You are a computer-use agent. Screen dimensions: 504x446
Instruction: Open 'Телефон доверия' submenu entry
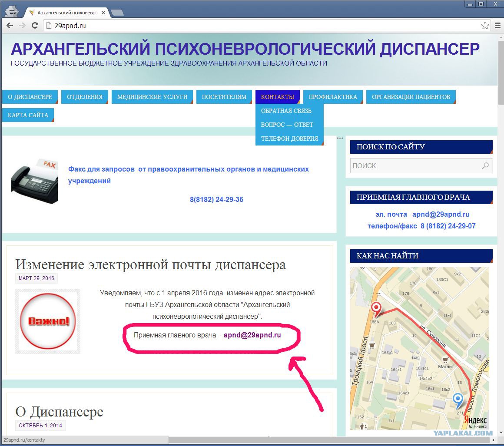pyautogui.click(x=289, y=139)
